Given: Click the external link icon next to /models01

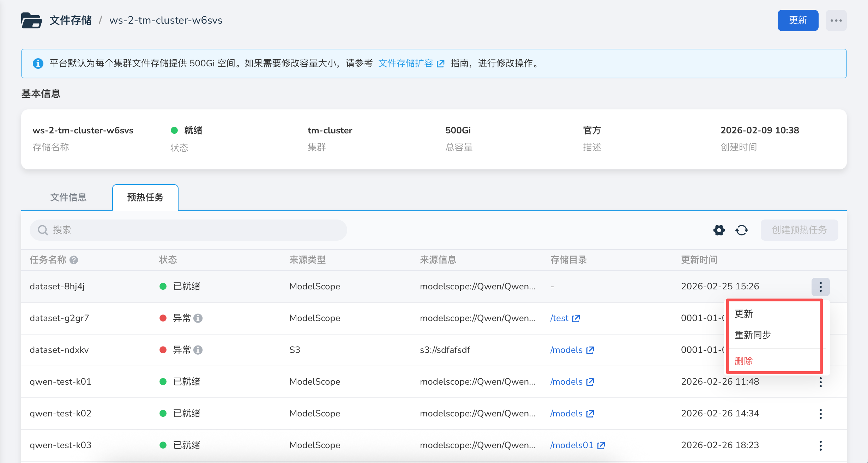Looking at the screenshot, I should tap(601, 445).
